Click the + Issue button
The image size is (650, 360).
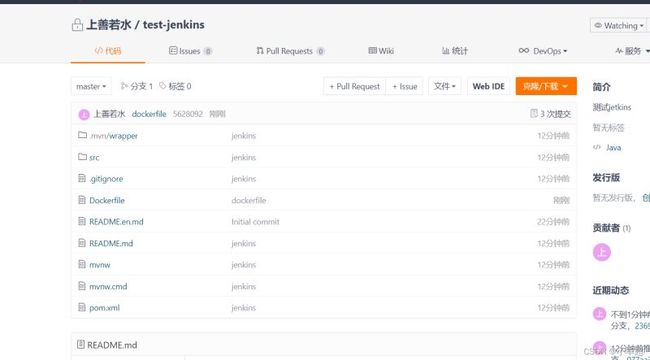[405, 86]
